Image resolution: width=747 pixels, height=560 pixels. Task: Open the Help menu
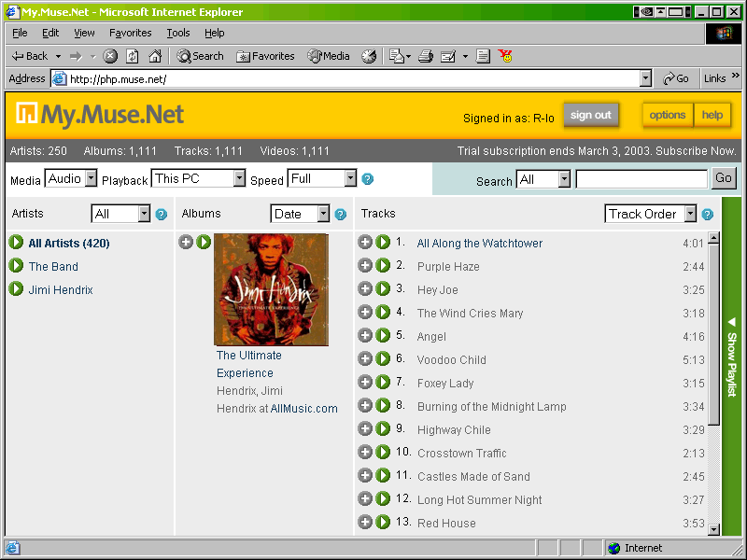tap(215, 33)
